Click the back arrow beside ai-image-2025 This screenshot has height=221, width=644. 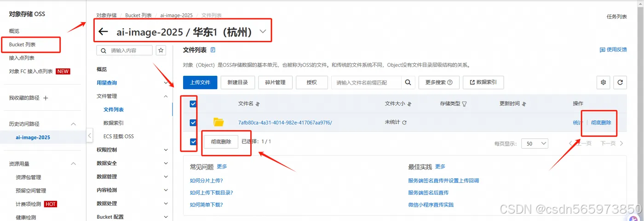click(103, 32)
